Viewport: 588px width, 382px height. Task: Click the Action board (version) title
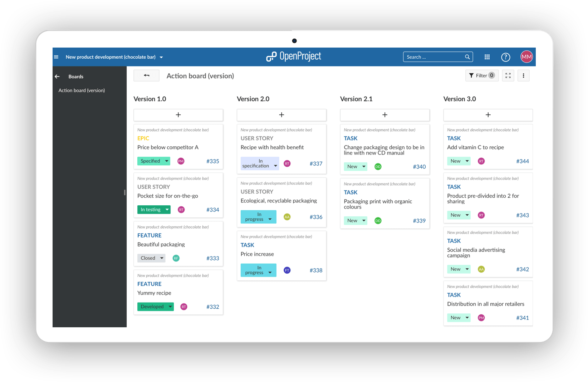(x=200, y=76)
